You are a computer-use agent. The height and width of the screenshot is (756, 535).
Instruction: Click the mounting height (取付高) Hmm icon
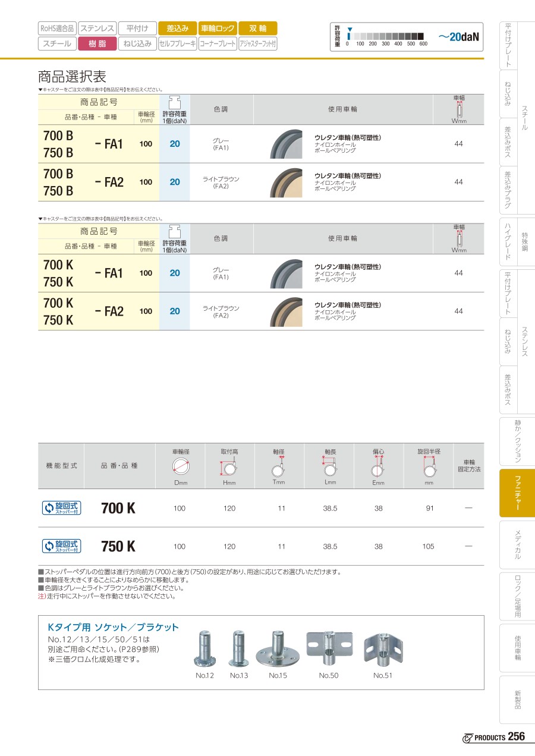click(x=229, y=468)
